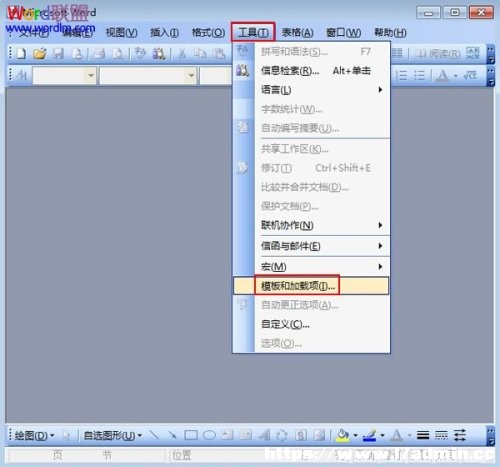Open the 格式(O) menu
The image size is (500, 467).
[208, 33]
